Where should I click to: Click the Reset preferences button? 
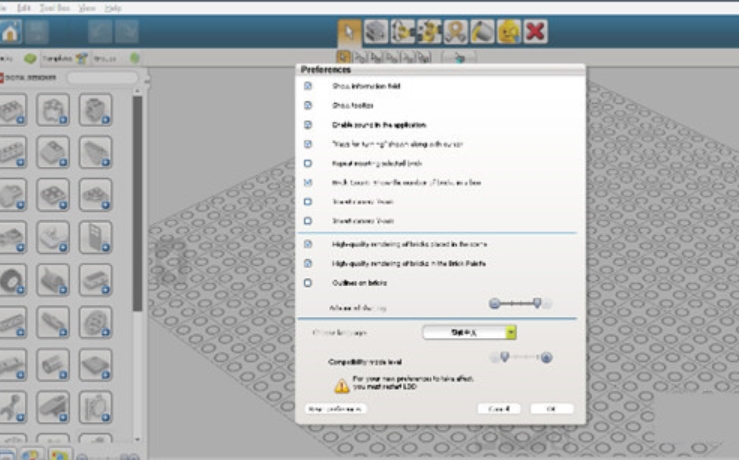point(336,409)
